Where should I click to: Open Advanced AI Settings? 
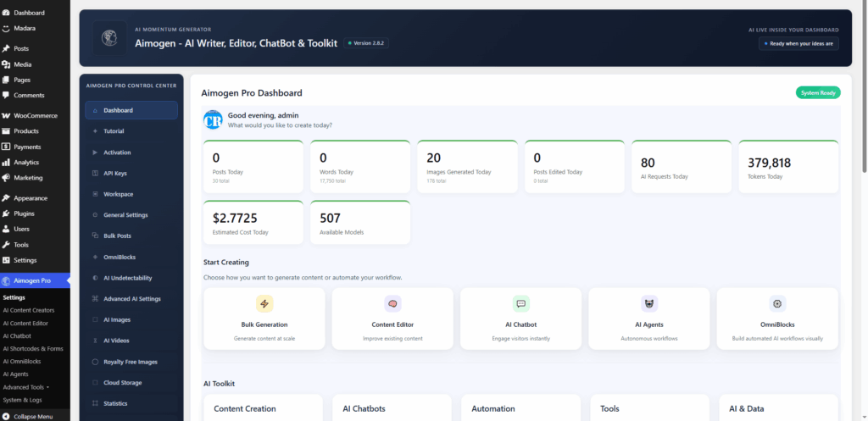(x=131, y=299)
